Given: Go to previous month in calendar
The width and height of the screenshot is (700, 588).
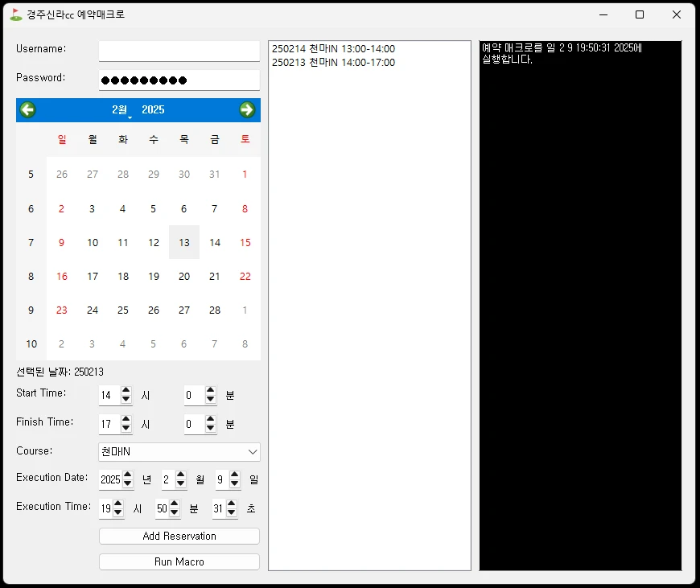Looking at the screenshot, I should (28, 110).
